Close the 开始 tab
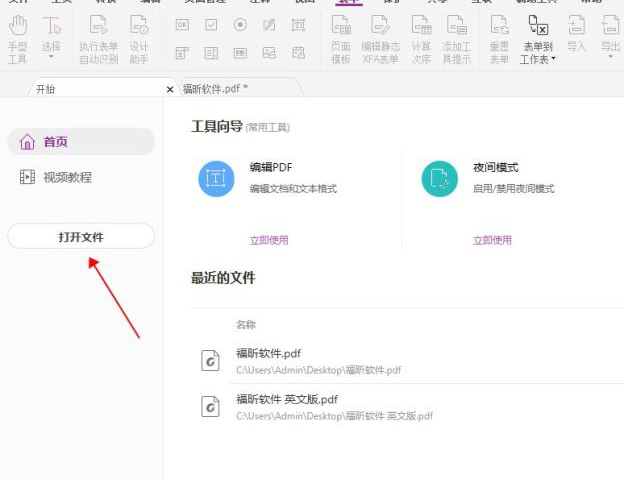Screen dimensions: 624x479 (x=170, y=90)
